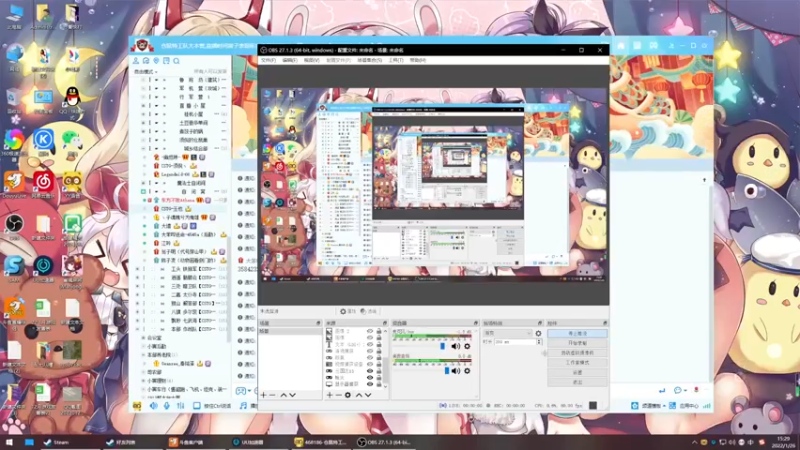800x450 pixels.
Task: Add a new scene in OBS Scenes panel
Action: (x=263, y=395)
